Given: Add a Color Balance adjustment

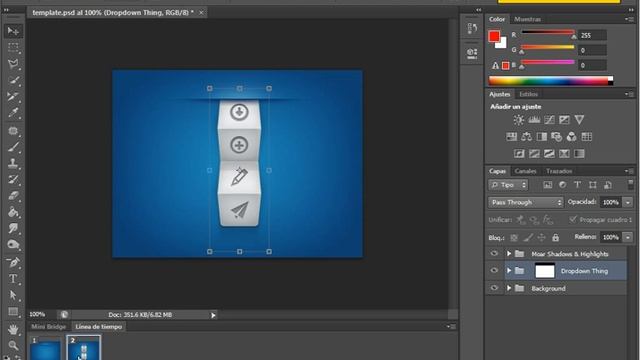Looking at the screenshot, I should 527,137.
